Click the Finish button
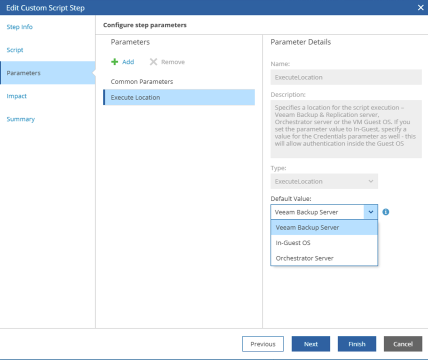The width and height of the screenshot is (428, 360). (x=357, y=344)
